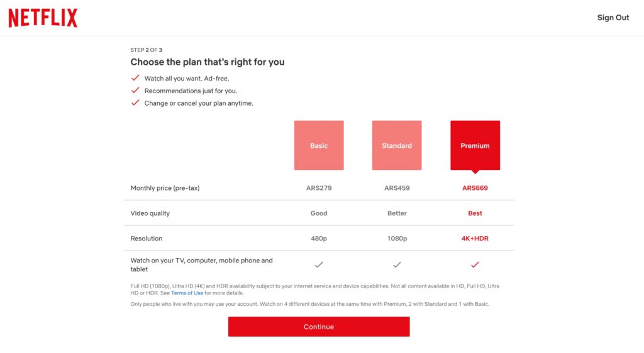Click checkmark beside 'Recommendations just for you'
Image resolution: width=644 pixels, height=353 pixels.
tap(135, 90)
